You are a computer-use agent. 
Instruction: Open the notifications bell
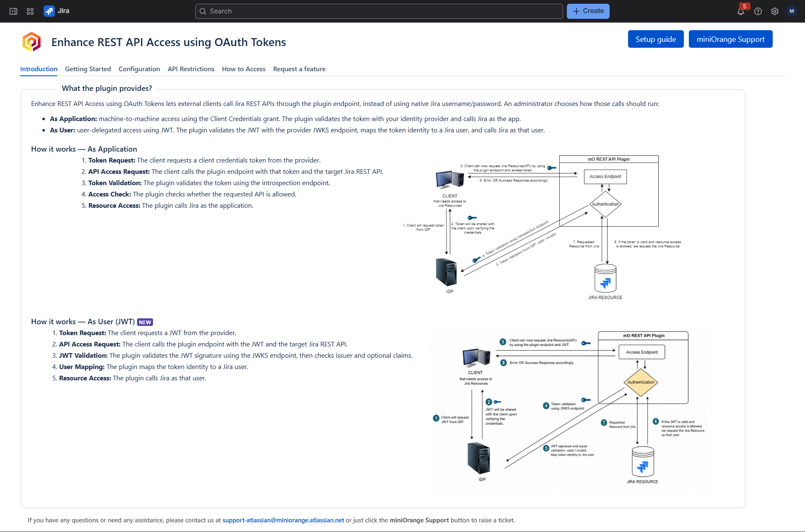coord(741,11)
